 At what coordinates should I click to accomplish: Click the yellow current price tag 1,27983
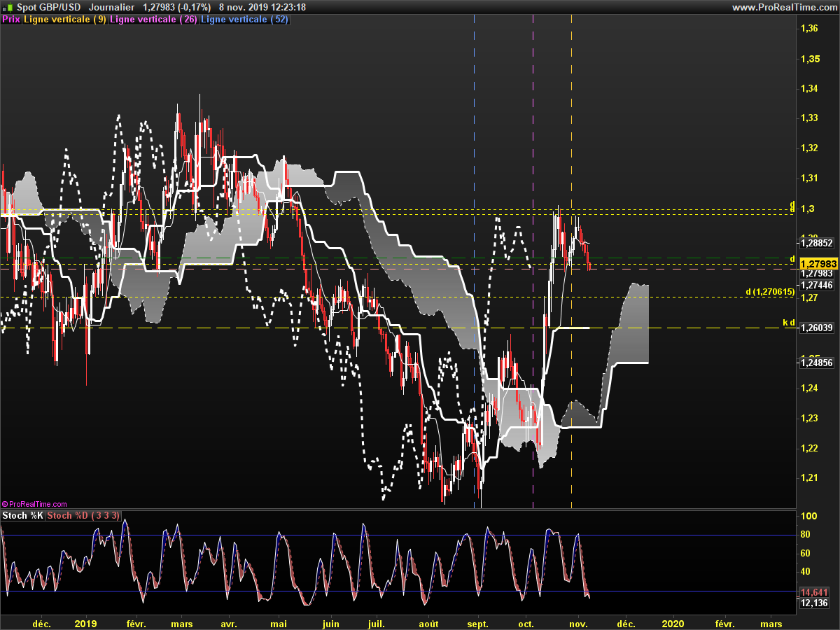[x=818, y=264]
